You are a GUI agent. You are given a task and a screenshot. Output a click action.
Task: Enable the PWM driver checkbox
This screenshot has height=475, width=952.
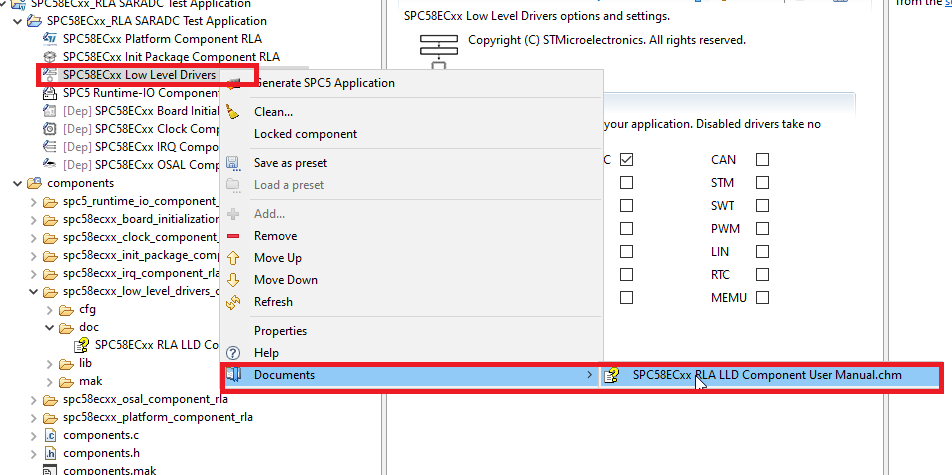[x=763, y=229]
